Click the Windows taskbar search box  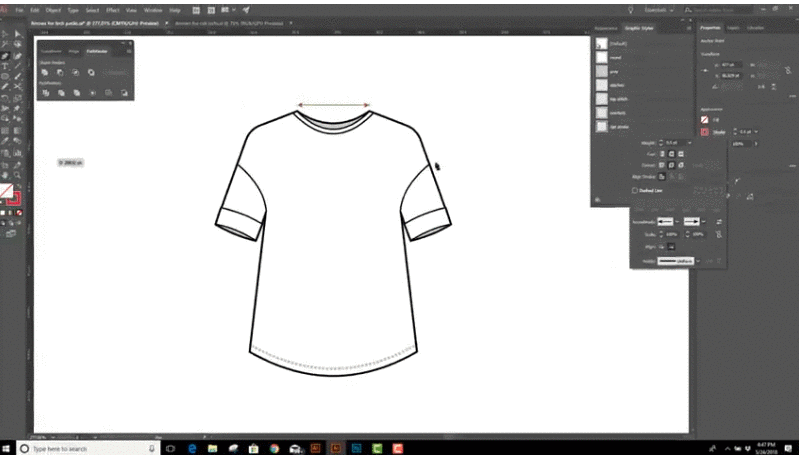(88, 448)
